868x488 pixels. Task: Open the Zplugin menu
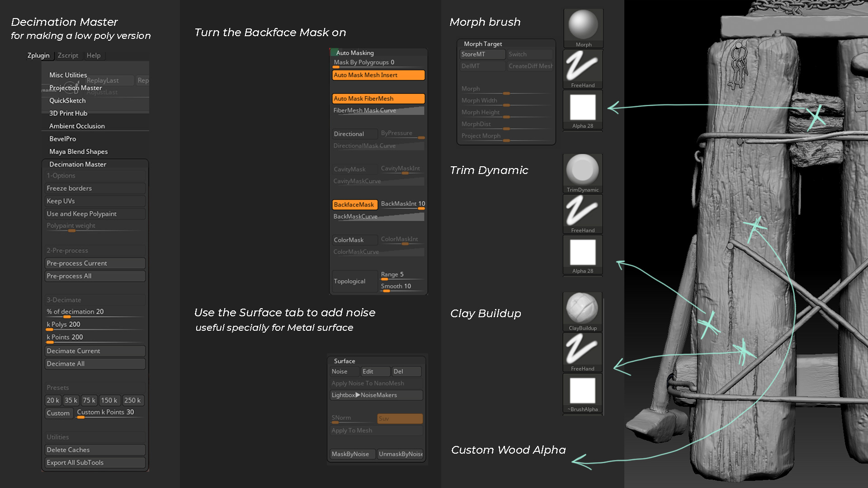[38, 56]
